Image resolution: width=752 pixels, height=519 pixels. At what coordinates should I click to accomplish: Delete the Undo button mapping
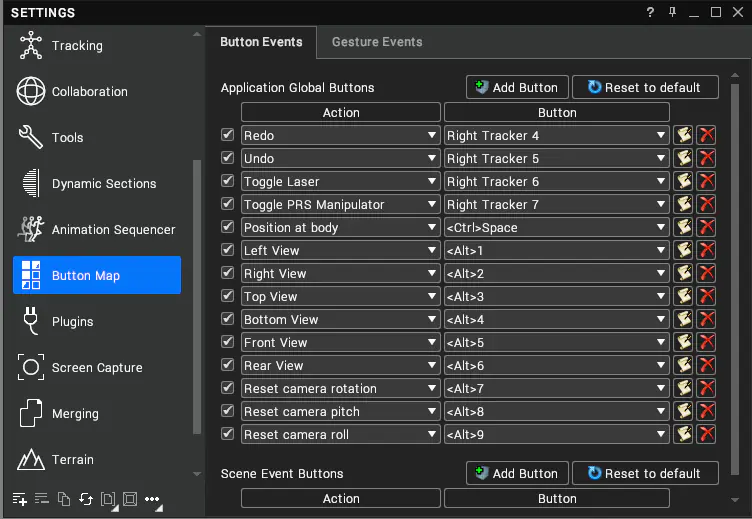coord(706,158)
